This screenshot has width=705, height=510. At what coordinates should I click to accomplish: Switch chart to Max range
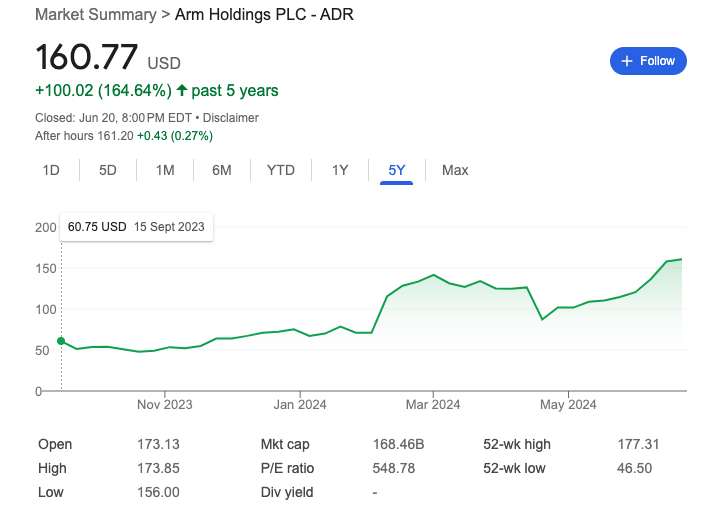tap(455, 170)
